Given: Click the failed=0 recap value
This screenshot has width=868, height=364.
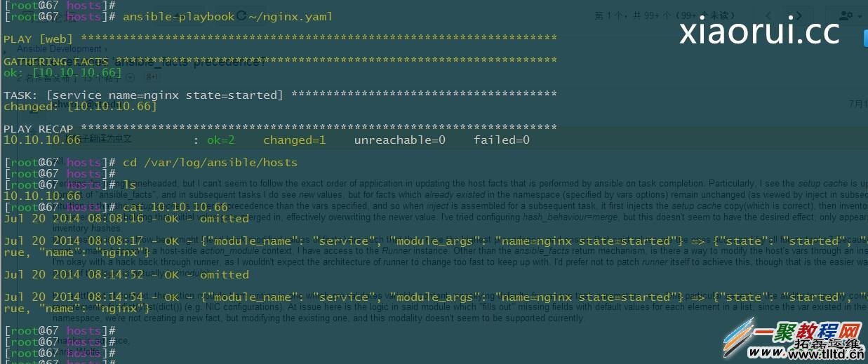Looking at the screenshot, I should (x=501, y=140).
